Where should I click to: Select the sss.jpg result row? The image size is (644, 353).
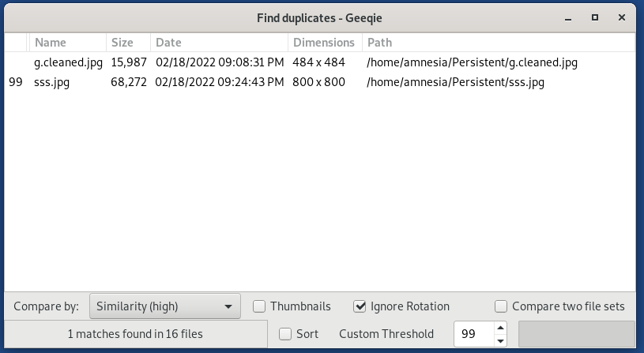(x=319, y=82)
